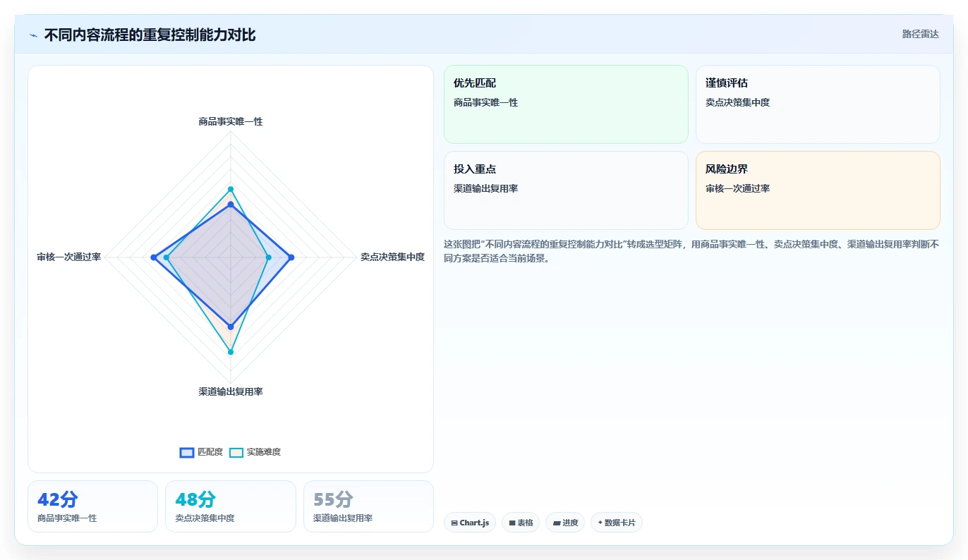Screen dimensions: 968x560
Task: Click the Chart.js tag
Action: coord(470,523)
